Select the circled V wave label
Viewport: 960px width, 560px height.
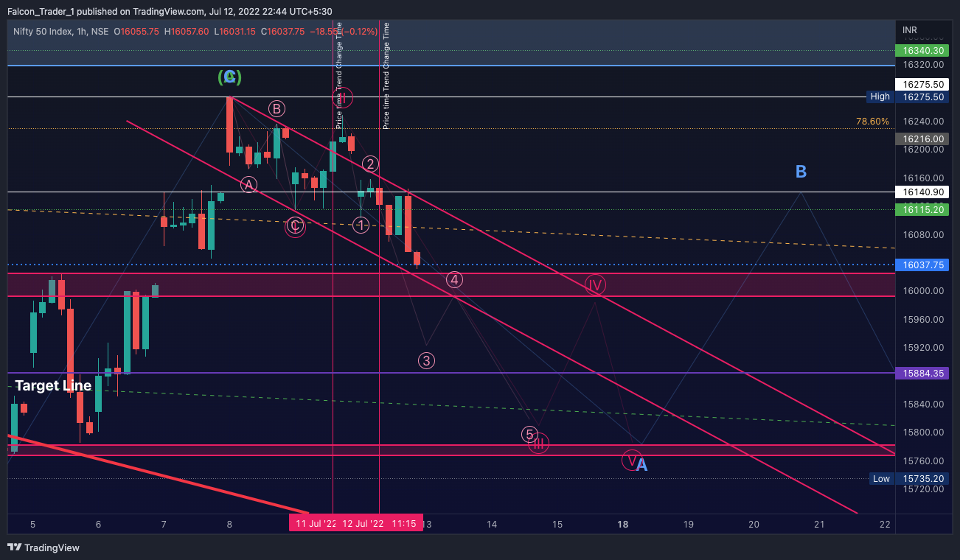pos(632,460)
